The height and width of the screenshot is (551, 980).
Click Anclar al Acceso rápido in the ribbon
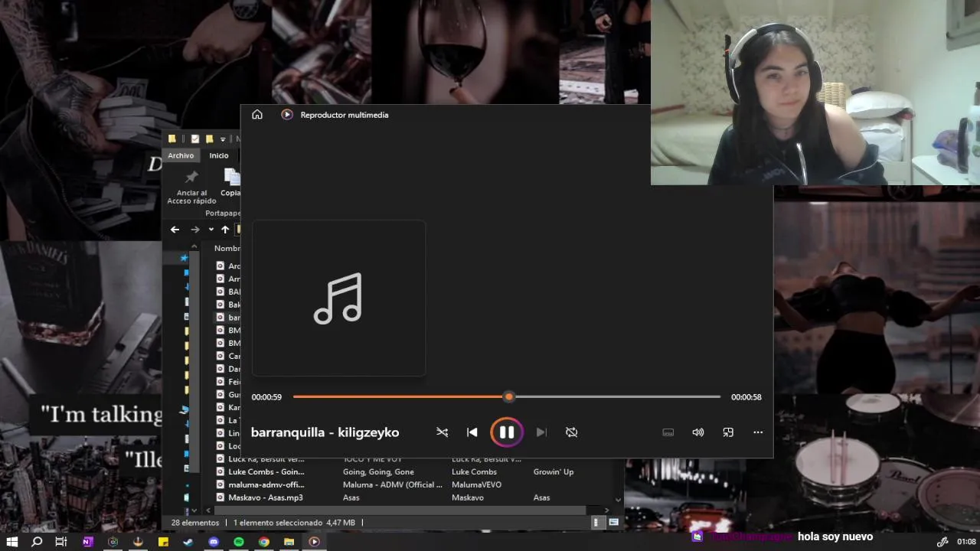[x=191, y=187]
